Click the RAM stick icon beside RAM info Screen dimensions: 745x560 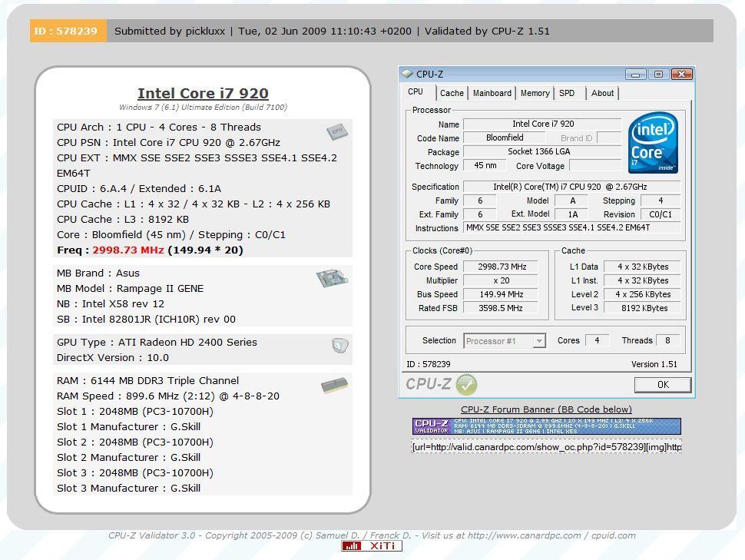[x=335, y=386]
